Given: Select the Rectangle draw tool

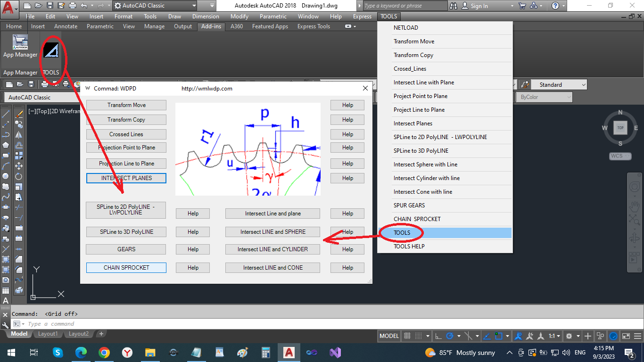Looking at the screenshot, I should click(x=6, y=155).
